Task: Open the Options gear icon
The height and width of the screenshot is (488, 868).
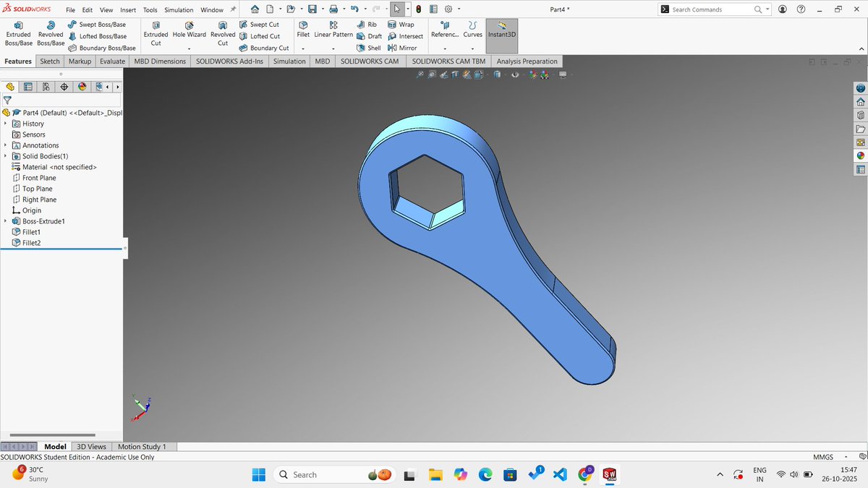Action: click(448, 9)
